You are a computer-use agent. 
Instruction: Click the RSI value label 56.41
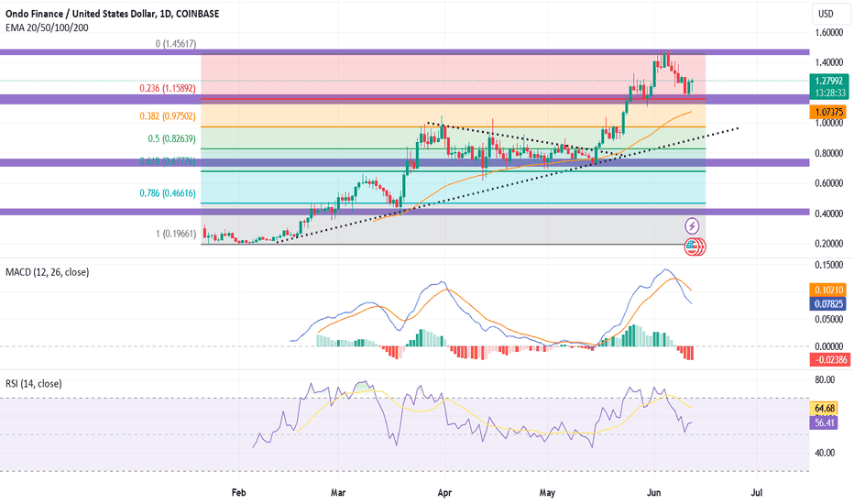click(x=824, y=422)
